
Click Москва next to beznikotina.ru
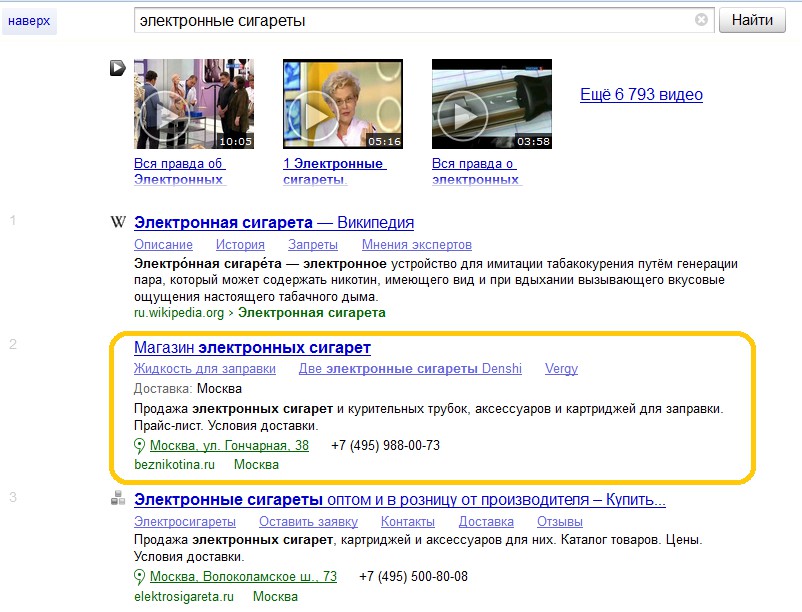click(256, 464)
